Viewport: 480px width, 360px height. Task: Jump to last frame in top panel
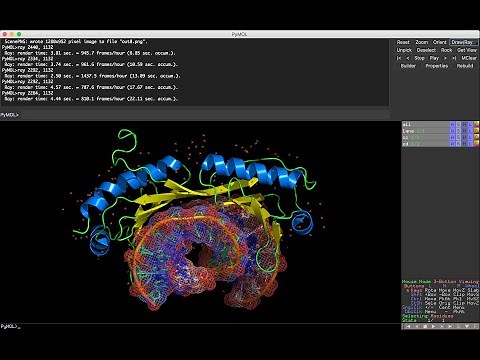[x=454, y=58]
